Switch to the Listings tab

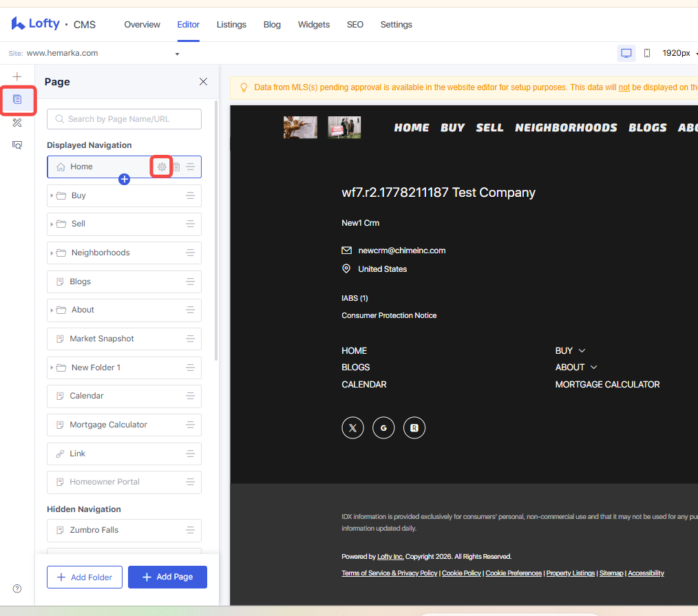(231, 25)
